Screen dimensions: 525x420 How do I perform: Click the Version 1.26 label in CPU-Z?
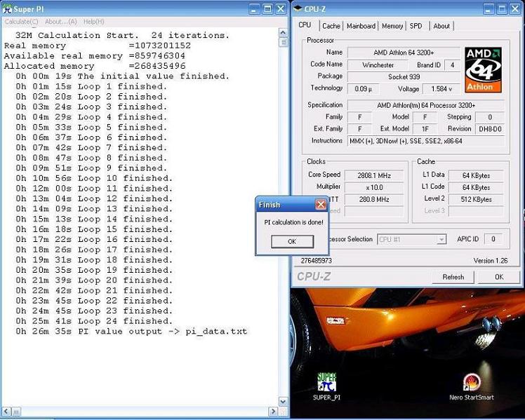pos(490,261)
